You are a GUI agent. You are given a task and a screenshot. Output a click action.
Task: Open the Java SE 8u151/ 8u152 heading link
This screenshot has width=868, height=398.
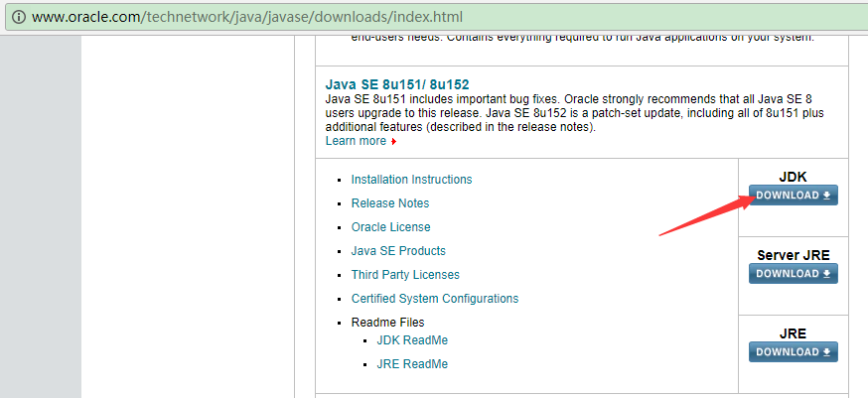coord(397,84)
